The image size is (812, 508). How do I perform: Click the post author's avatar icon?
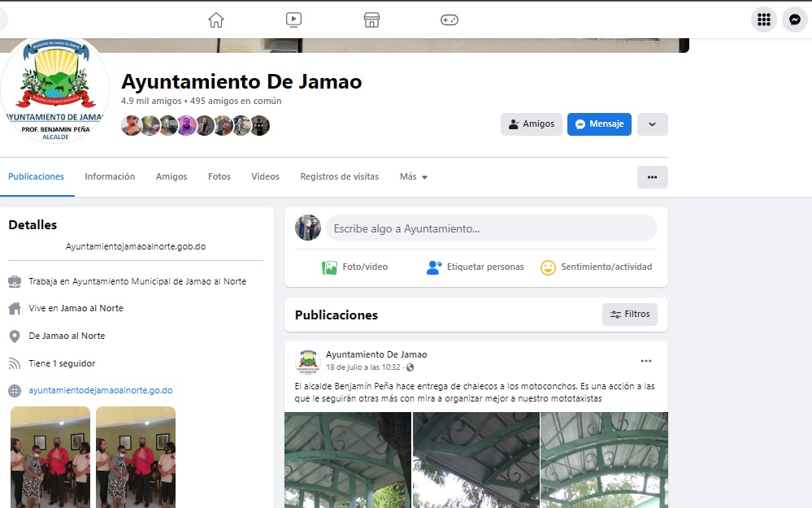click(307, 361)
